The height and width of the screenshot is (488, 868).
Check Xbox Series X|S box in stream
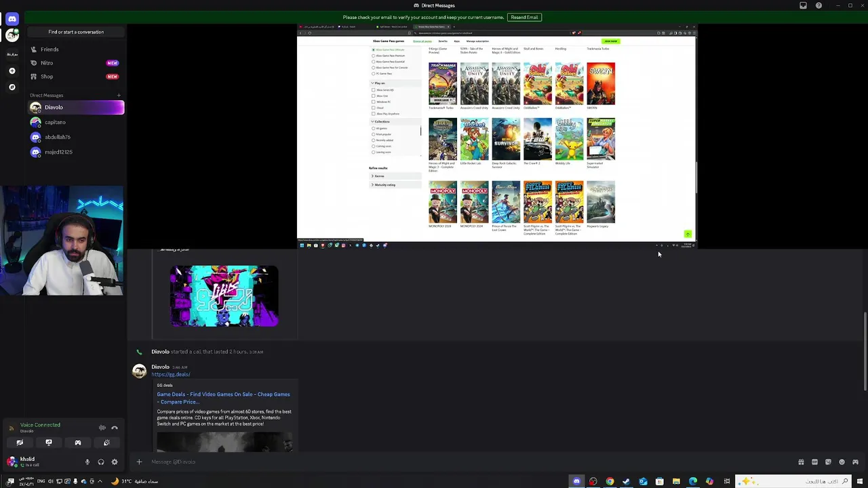[x=374, y=90]
